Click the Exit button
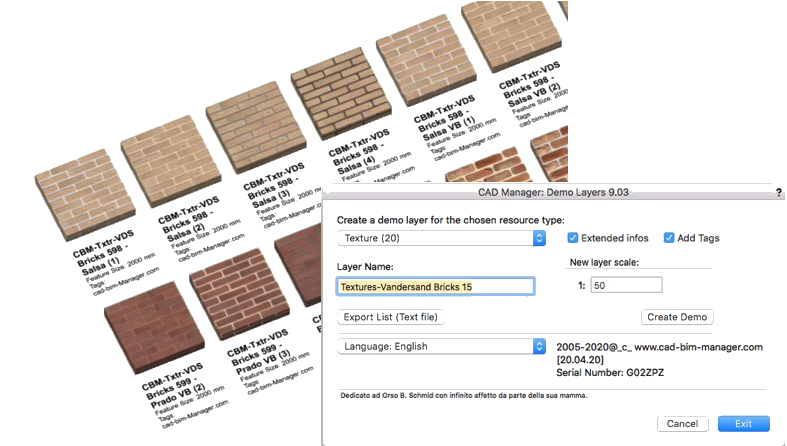Viewport: 787px width, 446px height. pyautogui.click(x=743, y=423)
